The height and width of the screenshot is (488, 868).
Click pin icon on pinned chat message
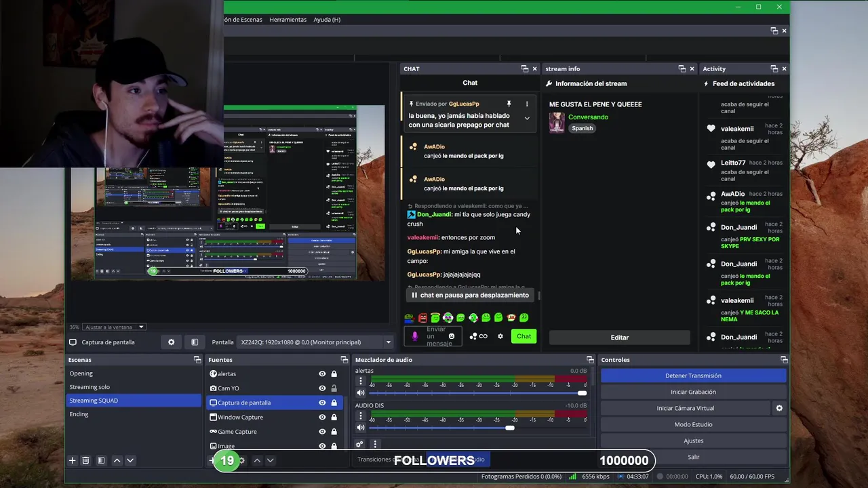[509, 104]
